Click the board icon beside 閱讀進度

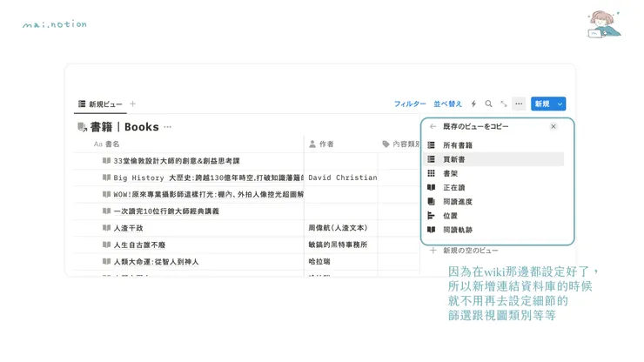(432, 201)
